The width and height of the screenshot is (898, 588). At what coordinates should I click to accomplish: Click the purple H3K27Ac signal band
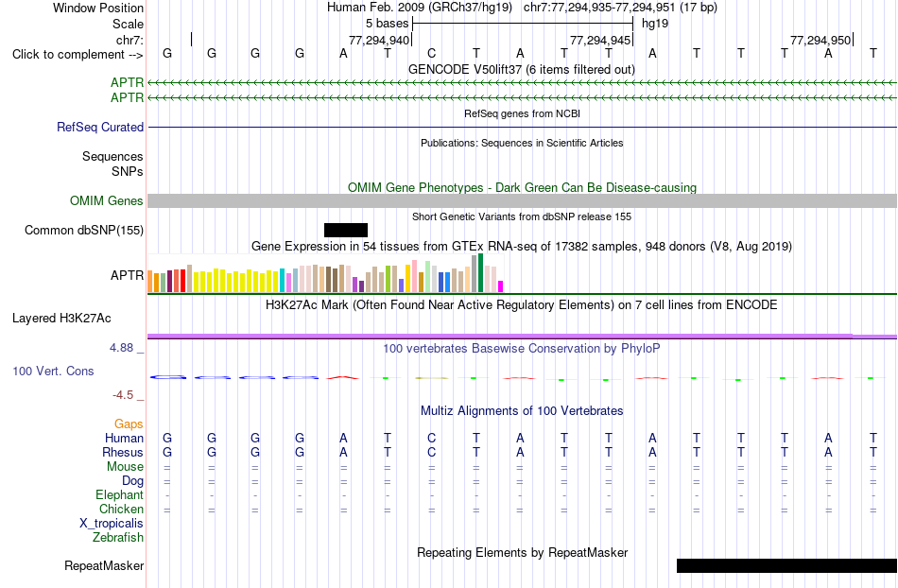[x=522, y=337]
